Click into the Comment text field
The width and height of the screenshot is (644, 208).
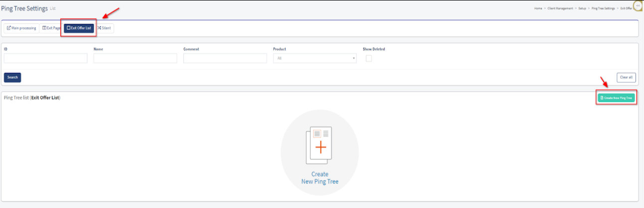(x=225, y=58)
